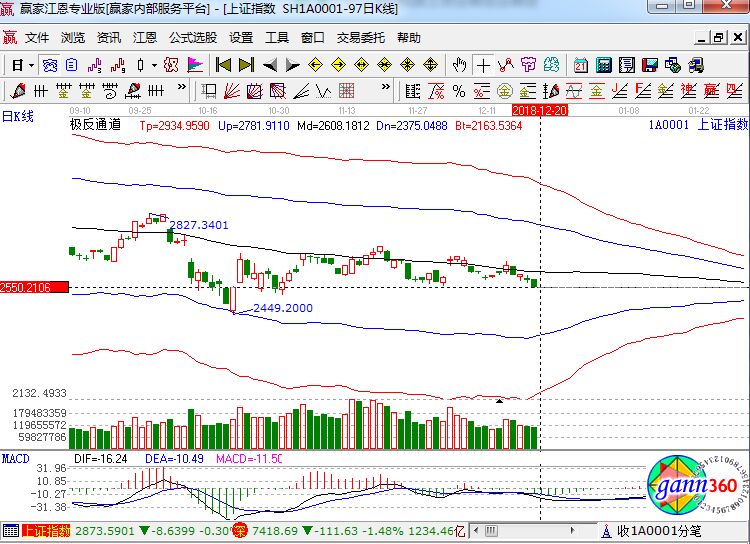Screen dimensions: 750x544
Task: Click the hand pan tool icon
Action: coord(459,65)
